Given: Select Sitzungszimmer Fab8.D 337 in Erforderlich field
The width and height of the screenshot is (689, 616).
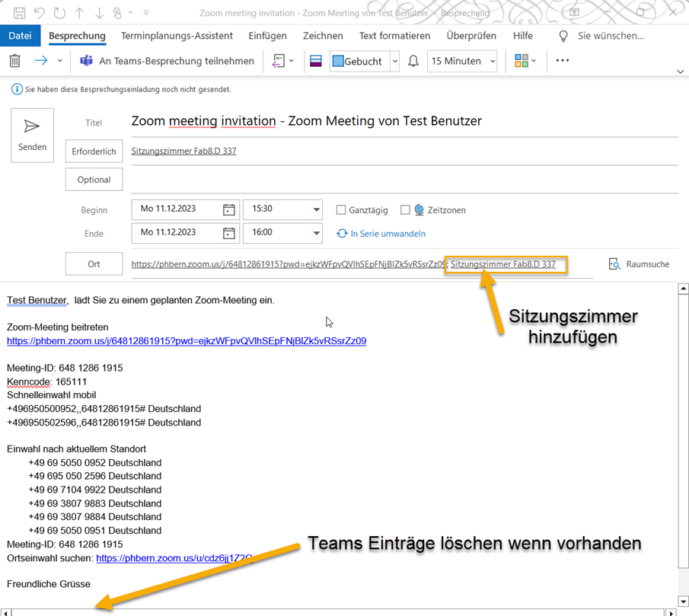Looking at the screenshot, I should point(183,151).
